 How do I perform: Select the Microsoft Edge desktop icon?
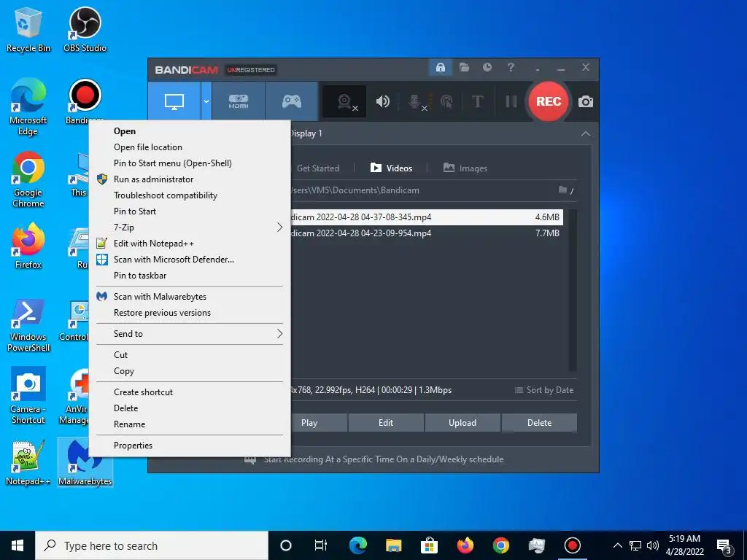pos(28,106)
